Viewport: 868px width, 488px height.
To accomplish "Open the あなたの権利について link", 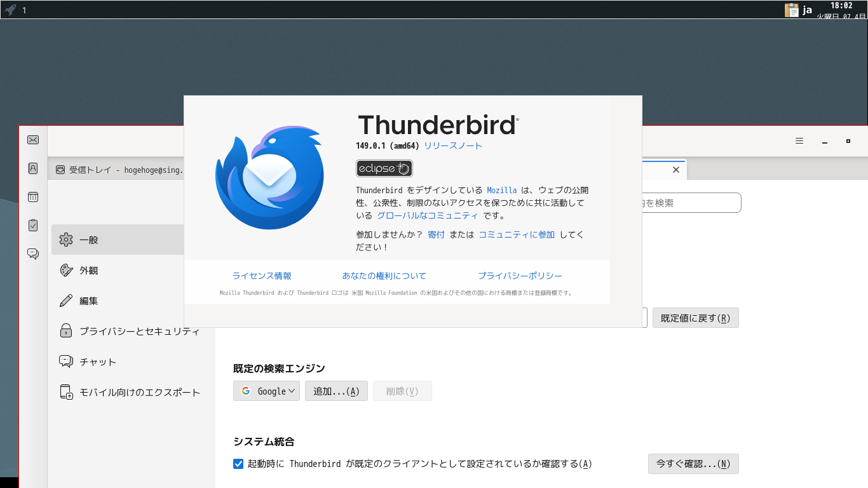I will pos(384,276).
